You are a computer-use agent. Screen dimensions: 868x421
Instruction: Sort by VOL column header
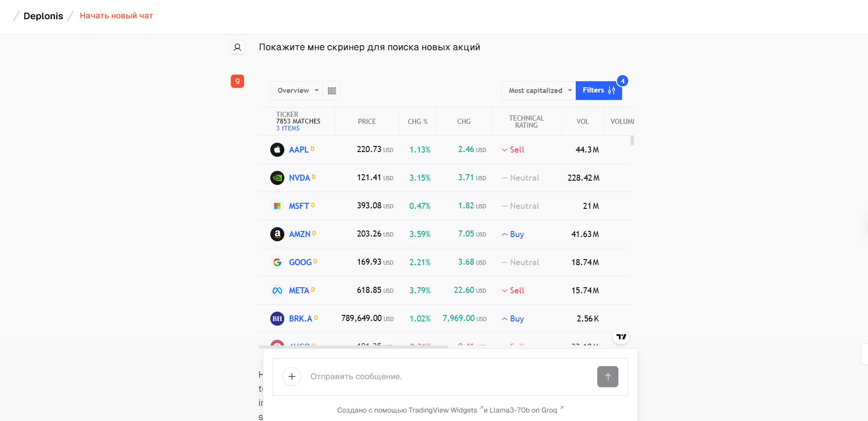583,122
